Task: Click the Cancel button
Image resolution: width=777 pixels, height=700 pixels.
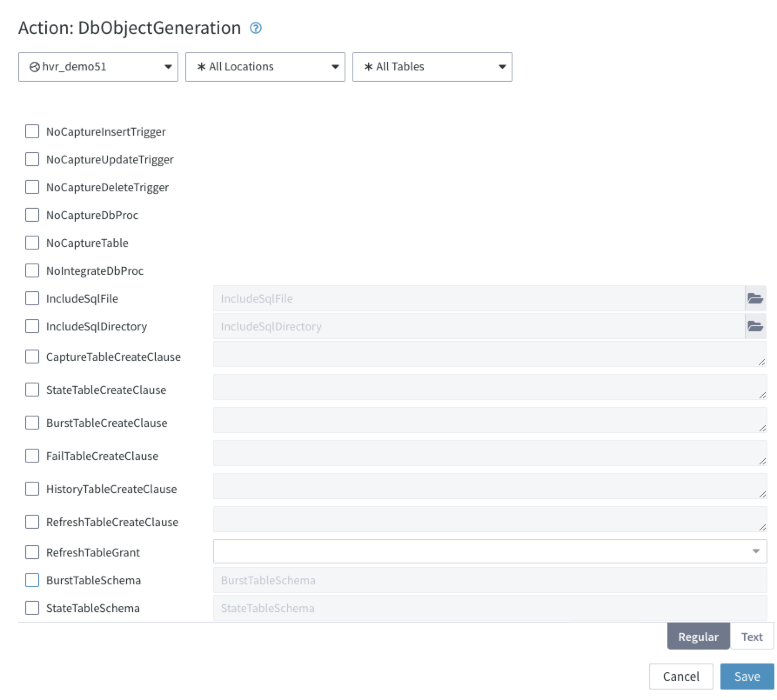Action: coord(681,677)
